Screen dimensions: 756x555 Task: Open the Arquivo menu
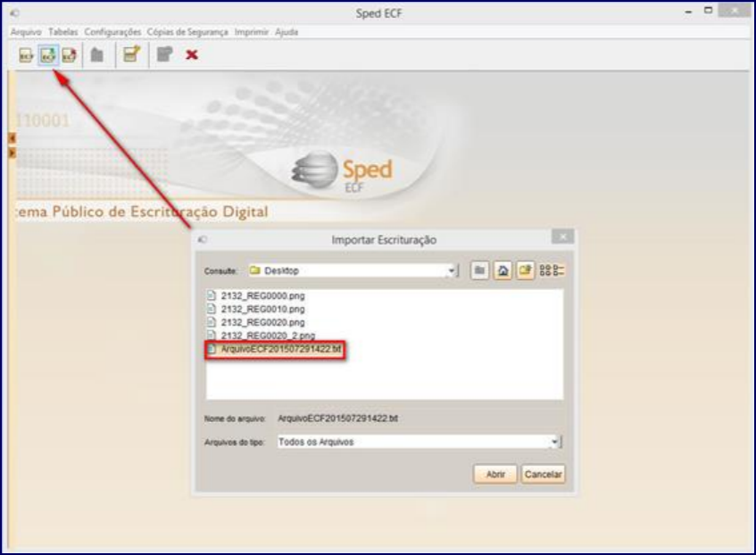point(26,32)
